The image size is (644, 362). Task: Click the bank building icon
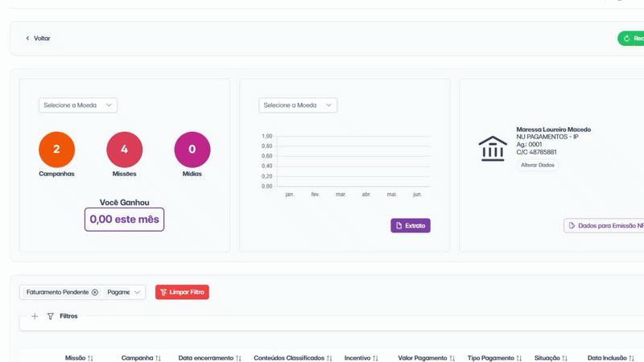[493, 149]
